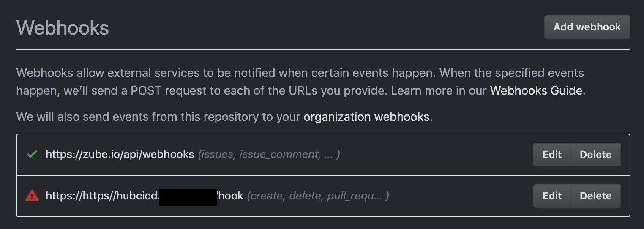Image resolution: width=644 pixels, height=229 pixels.
Task: Delete the hubcicd webhook
Action: click(x=595, y=196)
